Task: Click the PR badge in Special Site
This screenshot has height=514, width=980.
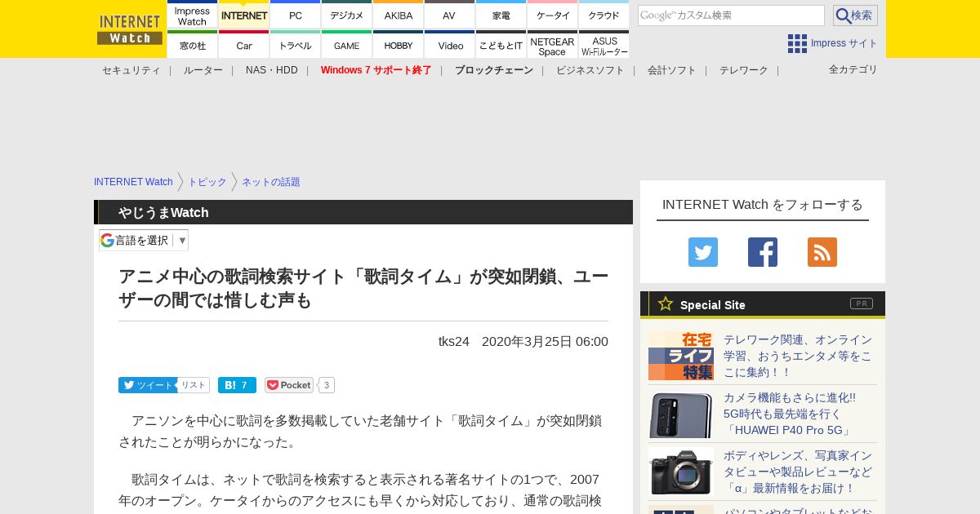Action: pyautogui.click(x=862, y=304)
